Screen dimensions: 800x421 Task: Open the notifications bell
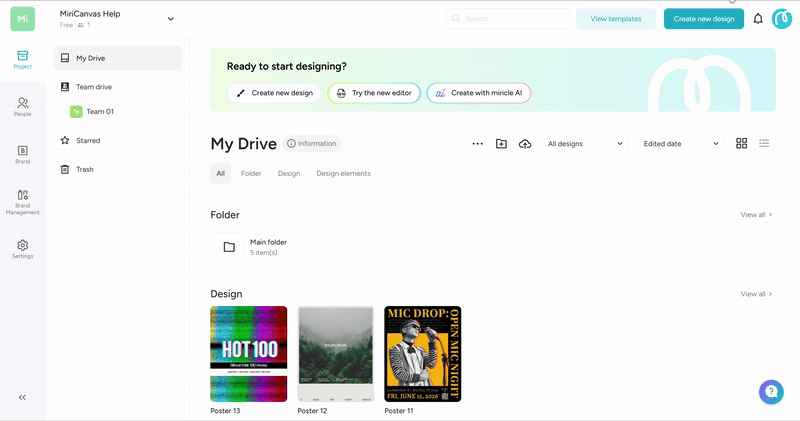(758, 19)
